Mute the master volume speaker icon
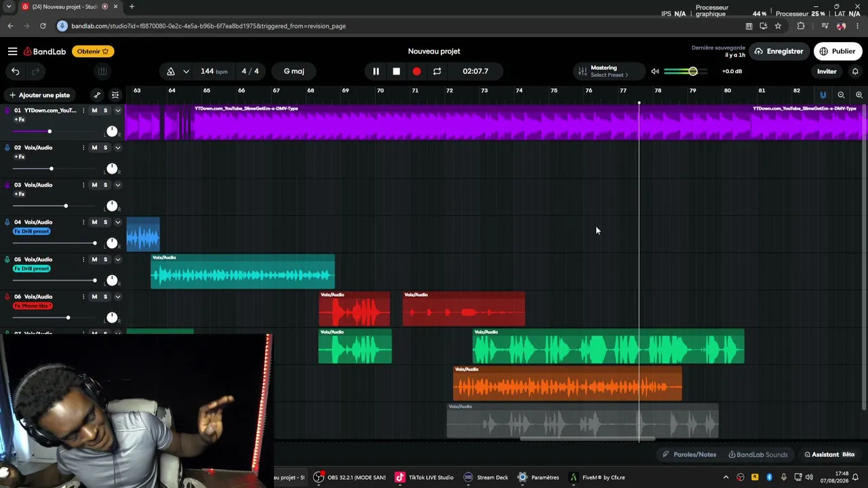This screenshot has width=868, height=488. 655,71
